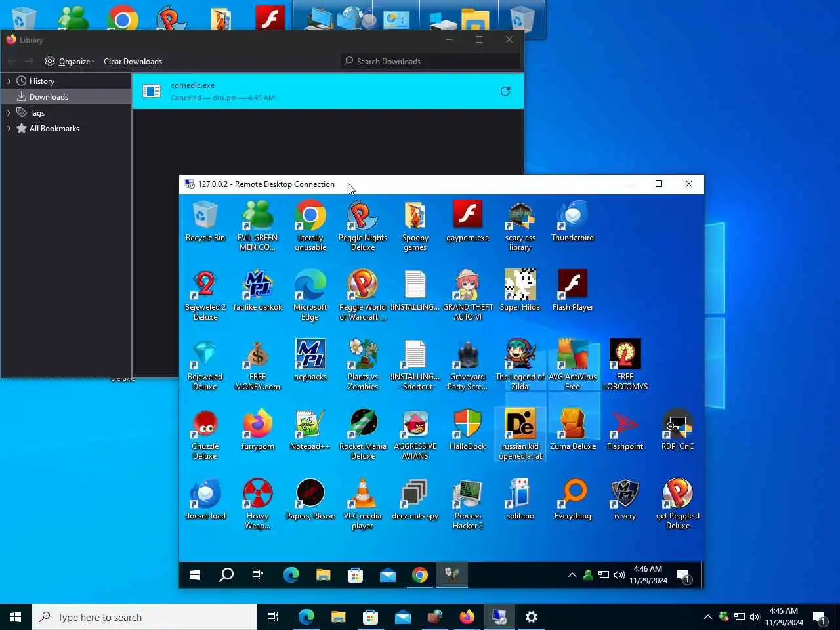The image size is (840, 630).
Task: Expand All Bookmarks in Library sidebar
Action: [x=9, y=129]
